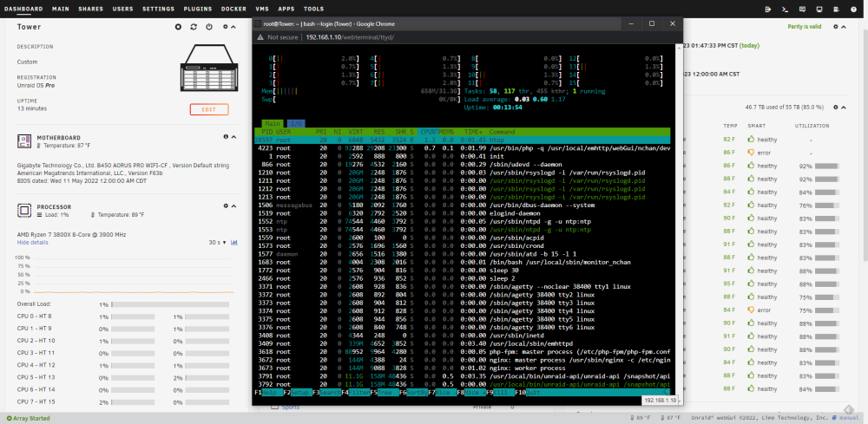868x424 pixels.
Task: Open the help question mark icon
Action: 853,9
